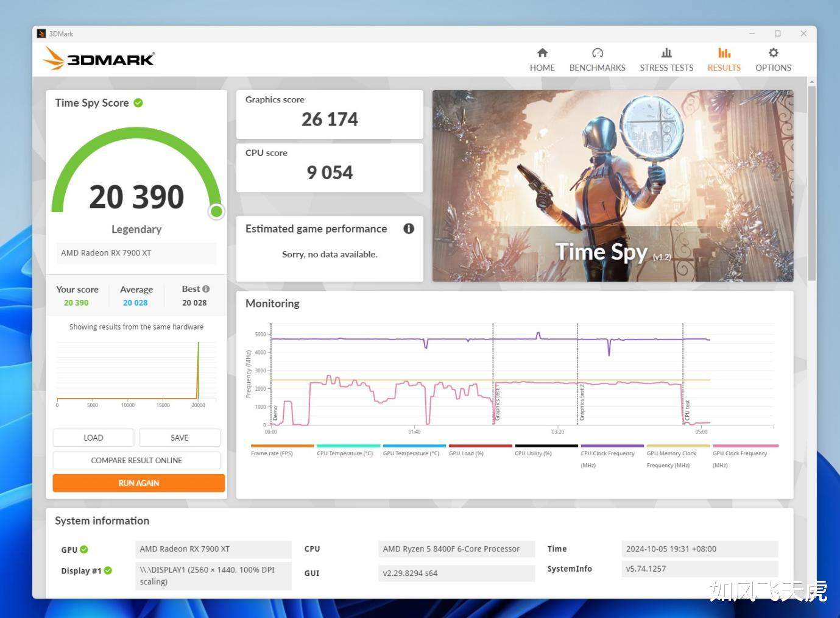Click the LOAD button
This screenshot has height=618, width=840.
[93, 438]
